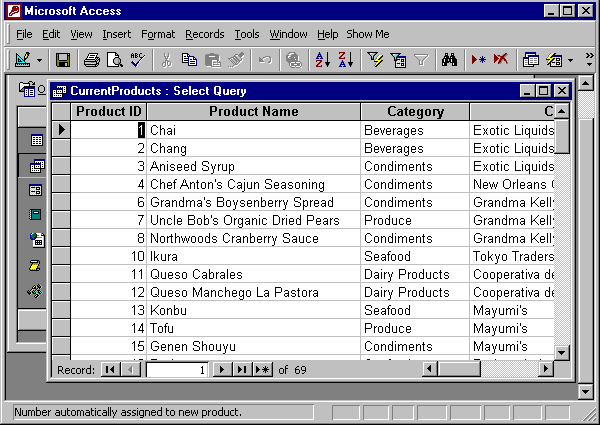This screenshot has height=425, width=600.
Task: Open the Insert menu
Action: coord(116,34)
